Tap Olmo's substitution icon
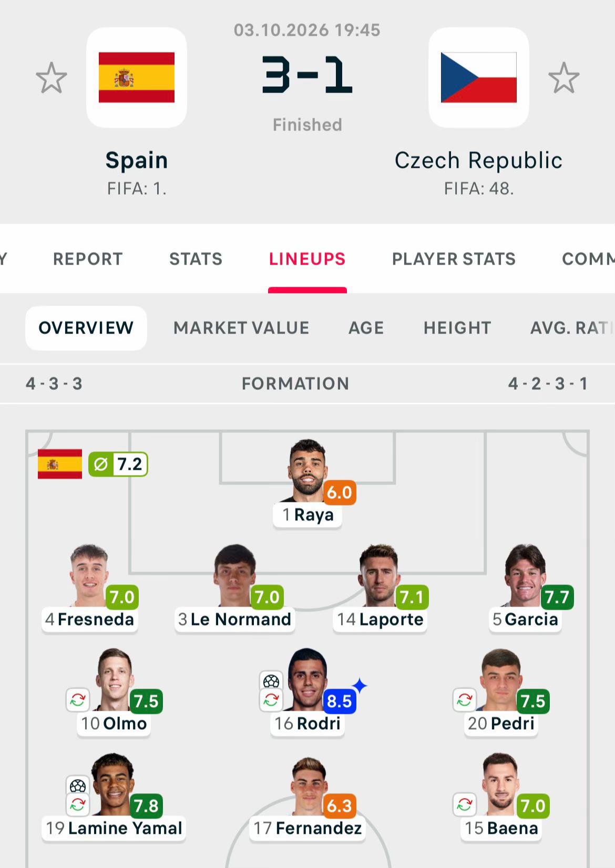Image resolution: width=615 pixels, height=868 pixels. pos(78,700)
